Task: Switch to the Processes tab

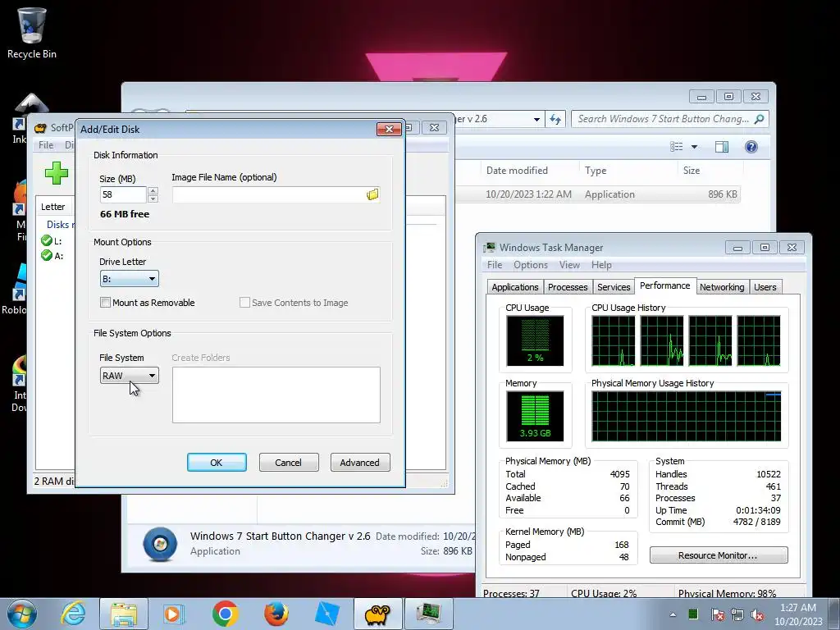Action: (568, 287)
